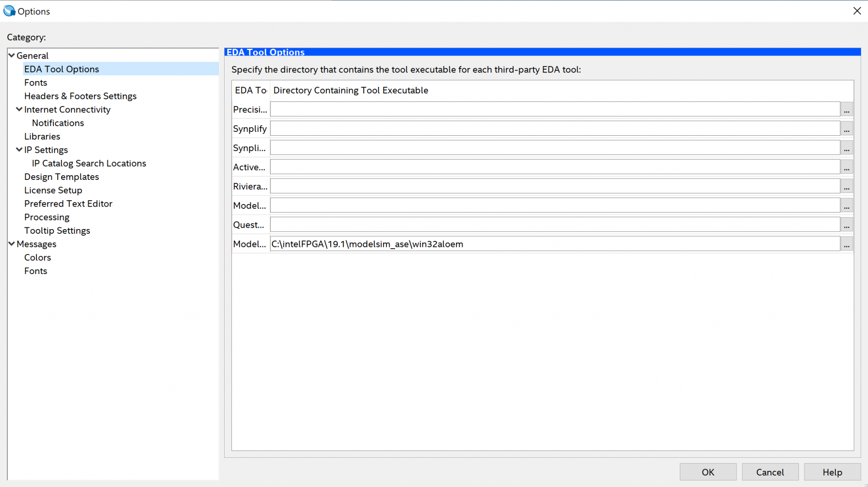Open Preferred Text Editor settings
Image resolution: width=868 pixels, height=487 pixels.
click(68, 204)
